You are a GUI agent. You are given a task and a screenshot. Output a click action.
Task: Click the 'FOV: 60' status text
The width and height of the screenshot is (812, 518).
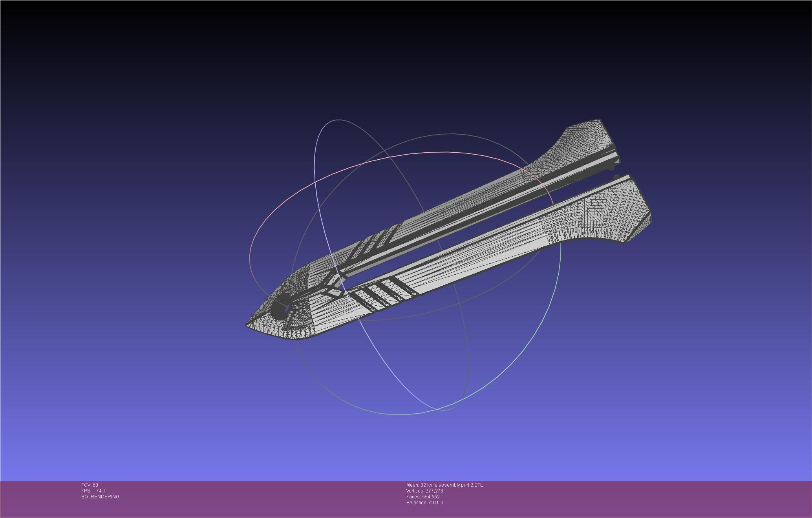coord(90,485)
